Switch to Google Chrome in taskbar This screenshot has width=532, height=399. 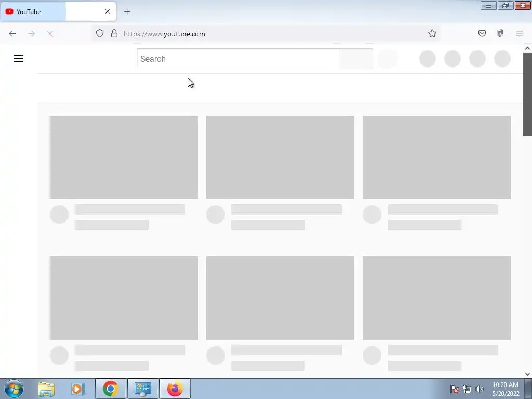click(x=110, y=389)
